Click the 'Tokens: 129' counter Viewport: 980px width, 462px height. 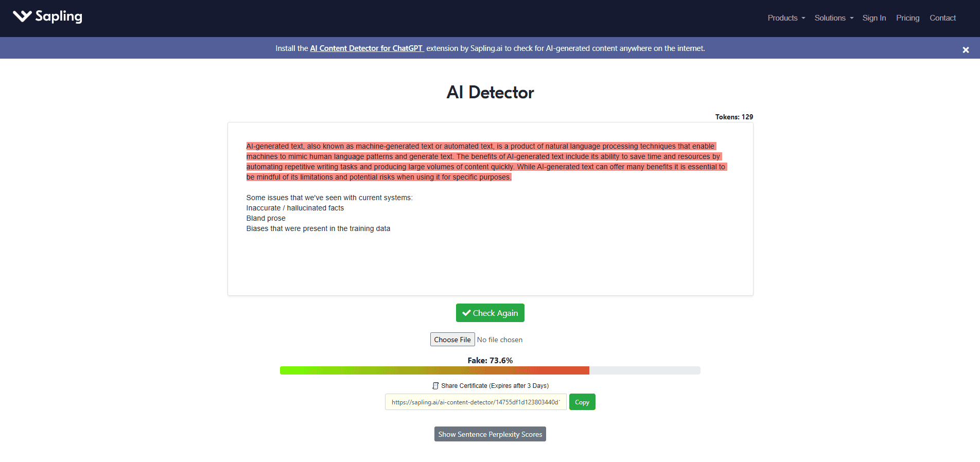(734, 117)
